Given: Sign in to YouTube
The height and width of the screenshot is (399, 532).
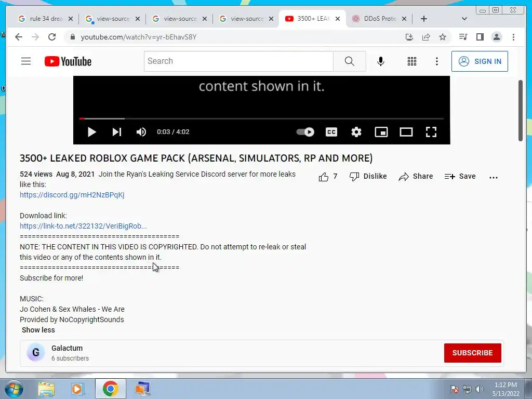Looking at the screenshot, I should (480, 61).
